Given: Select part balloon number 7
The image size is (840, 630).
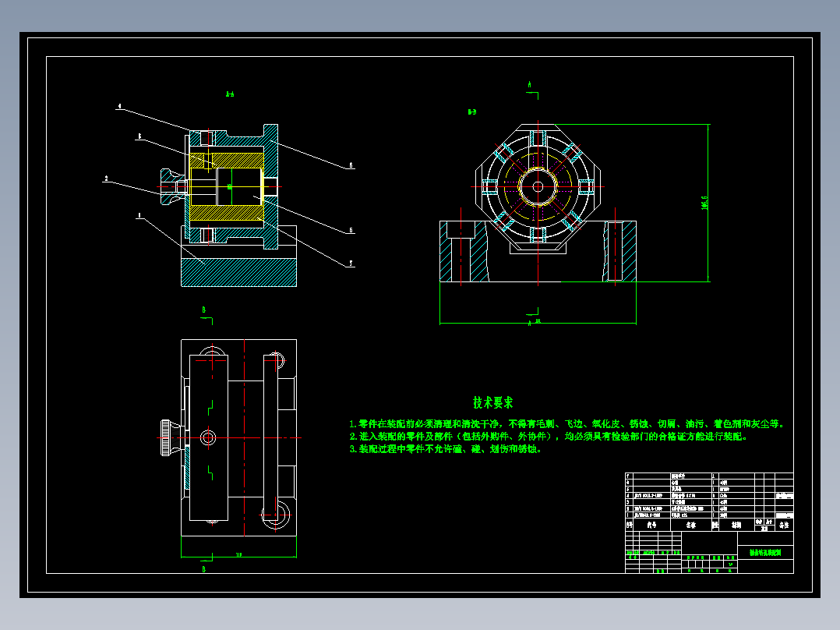Looking at the screenshot, I should coord(351,264).
